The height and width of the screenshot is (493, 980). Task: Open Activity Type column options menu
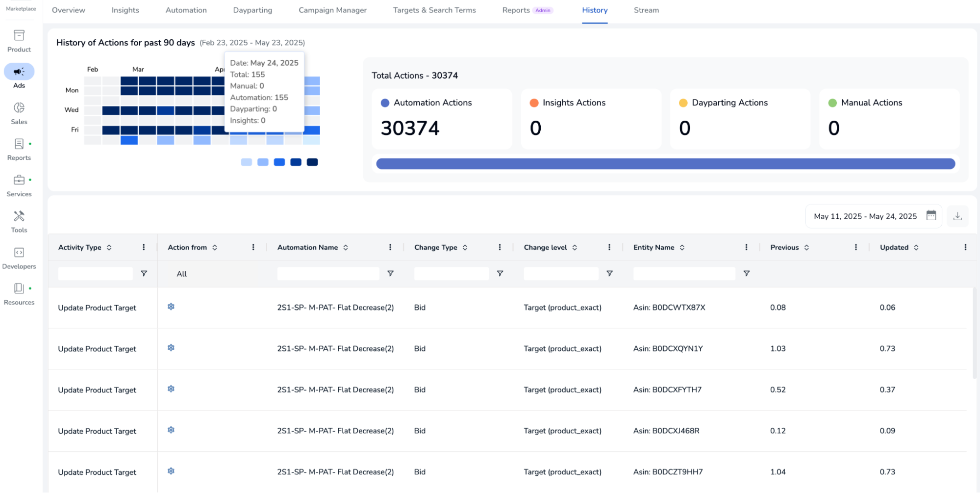coord(144,247)
